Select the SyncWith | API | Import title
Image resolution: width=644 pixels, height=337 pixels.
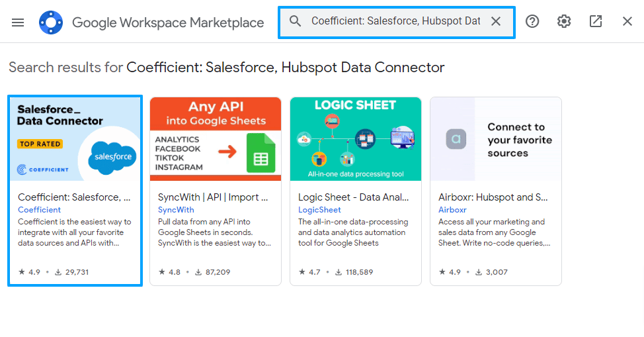click(213, 197)
